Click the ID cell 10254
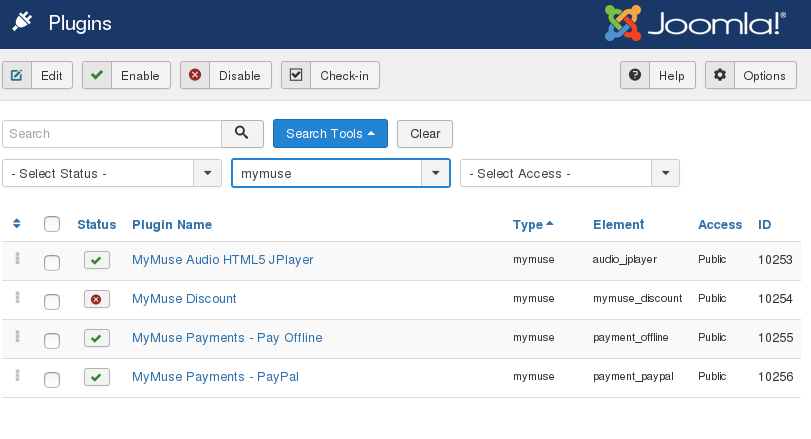The width and height of the screenshot is (811, 439). click(x=775, y=298)
